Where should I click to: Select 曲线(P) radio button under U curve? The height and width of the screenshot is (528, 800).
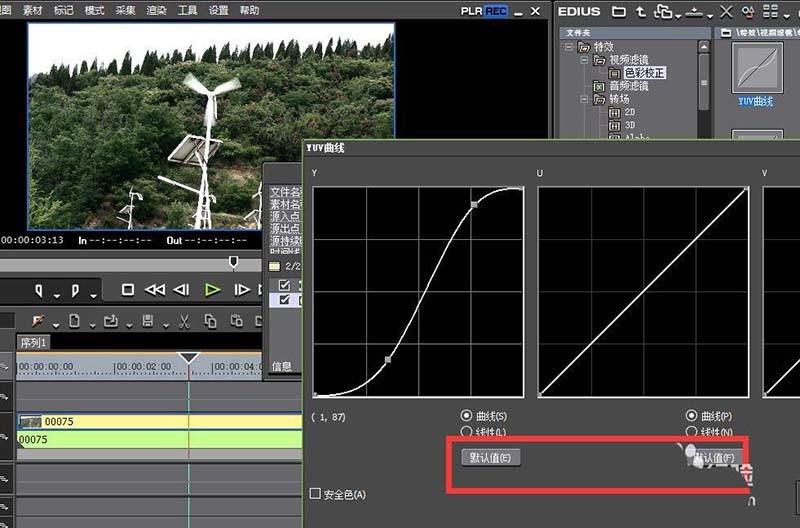692,415
